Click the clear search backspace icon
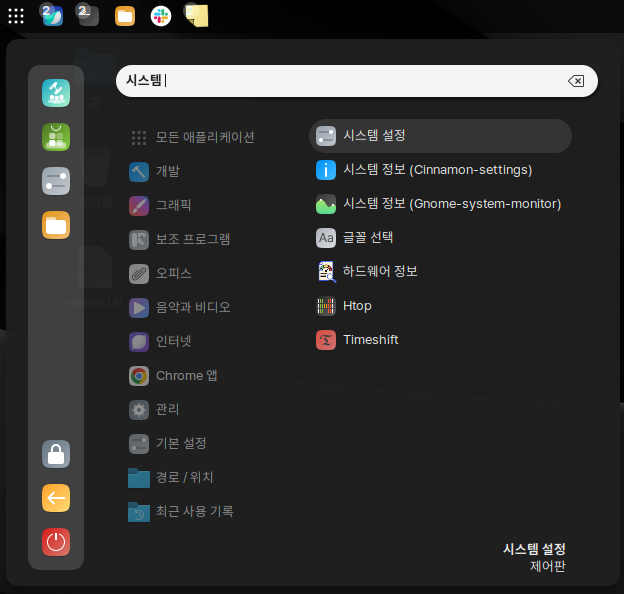 click(x=576, y=81)
